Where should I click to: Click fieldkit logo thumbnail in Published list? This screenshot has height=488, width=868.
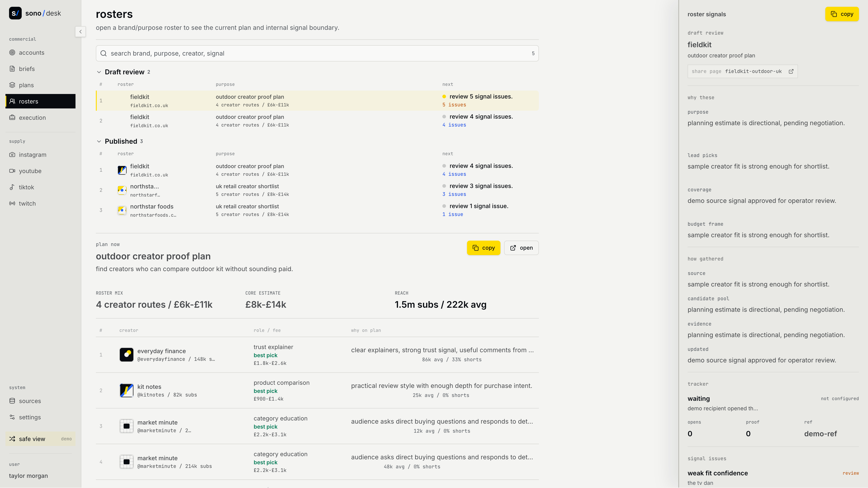point(122,170)
